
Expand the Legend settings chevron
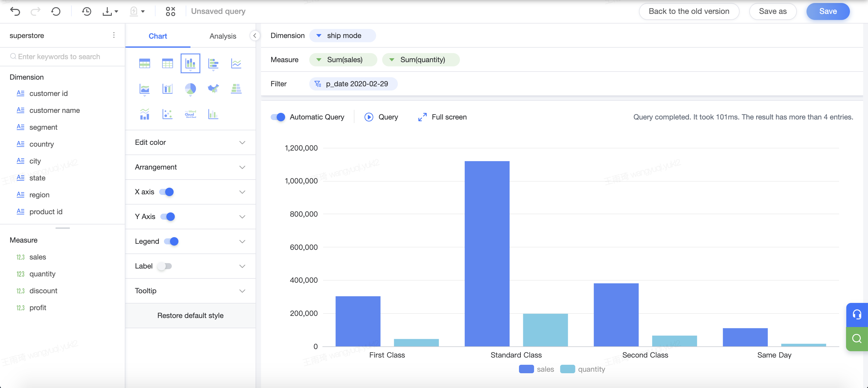tap(242, 241)
